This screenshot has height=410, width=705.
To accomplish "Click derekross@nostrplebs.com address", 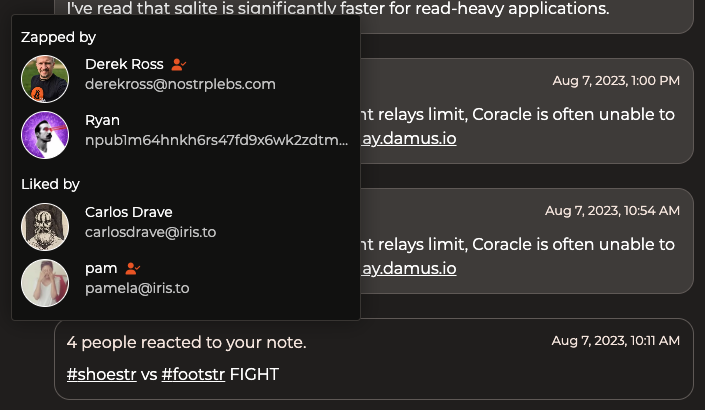I will pyautogui.click(x=180, y=84).
